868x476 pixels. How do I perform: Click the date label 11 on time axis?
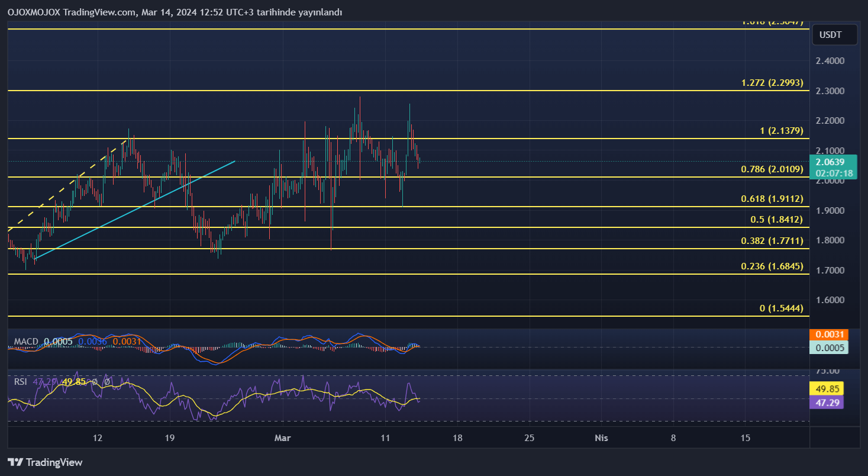tap(385, 438)
